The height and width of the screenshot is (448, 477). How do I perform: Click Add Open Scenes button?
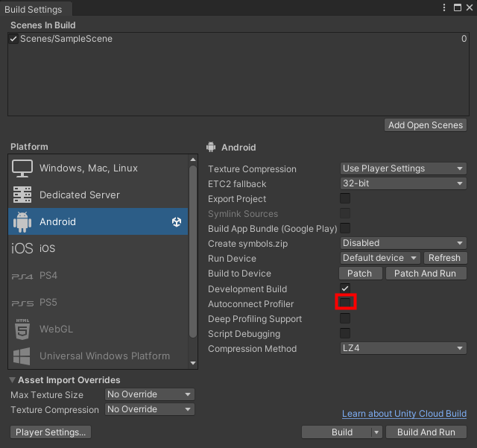[x=426, y=125]
